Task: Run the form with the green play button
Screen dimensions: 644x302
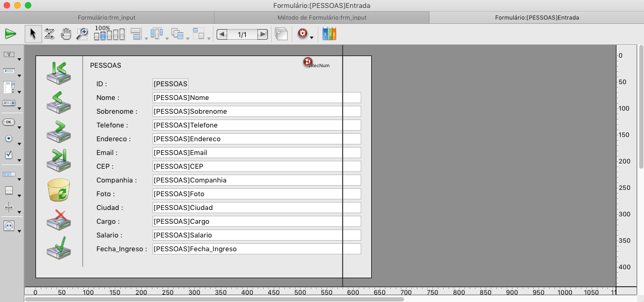Action: 10,34
